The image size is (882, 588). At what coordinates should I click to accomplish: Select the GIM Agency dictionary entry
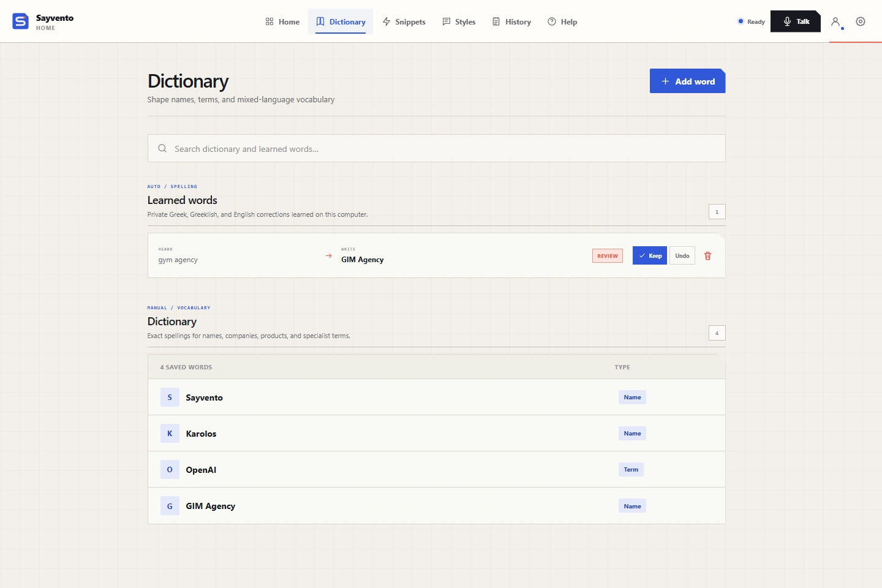(x=436, y=506)
